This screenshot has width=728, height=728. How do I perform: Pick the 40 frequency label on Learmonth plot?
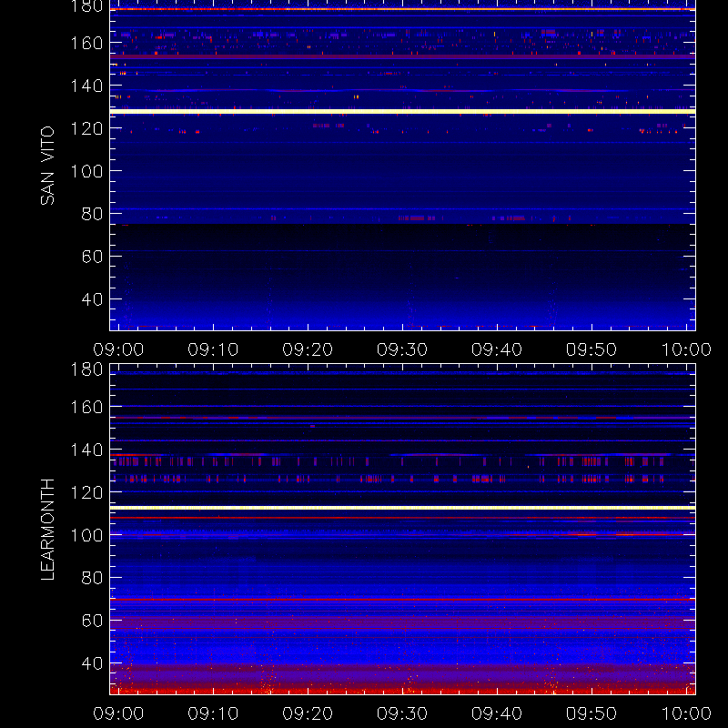click(x=92, y=663)
